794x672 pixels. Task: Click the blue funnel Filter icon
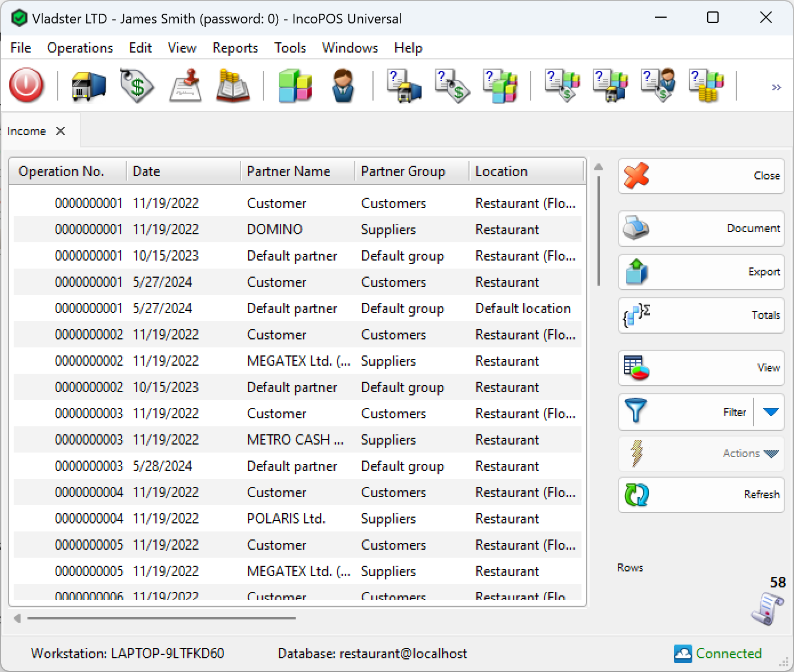coord(636,411)
